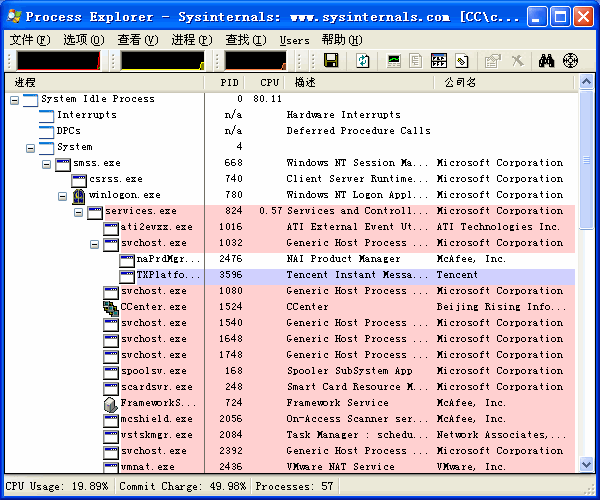
Task: Open the Properties toolbar icon
Action: click(492, 60)
